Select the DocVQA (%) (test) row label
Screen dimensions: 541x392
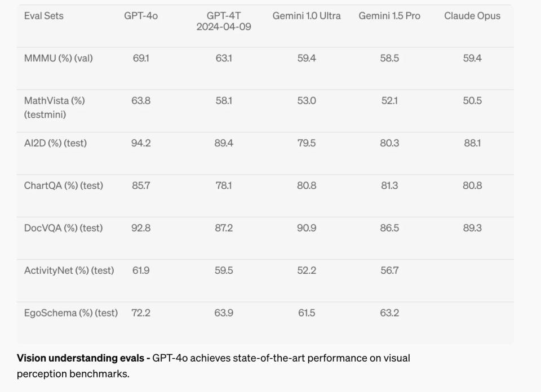coord(63,228)
